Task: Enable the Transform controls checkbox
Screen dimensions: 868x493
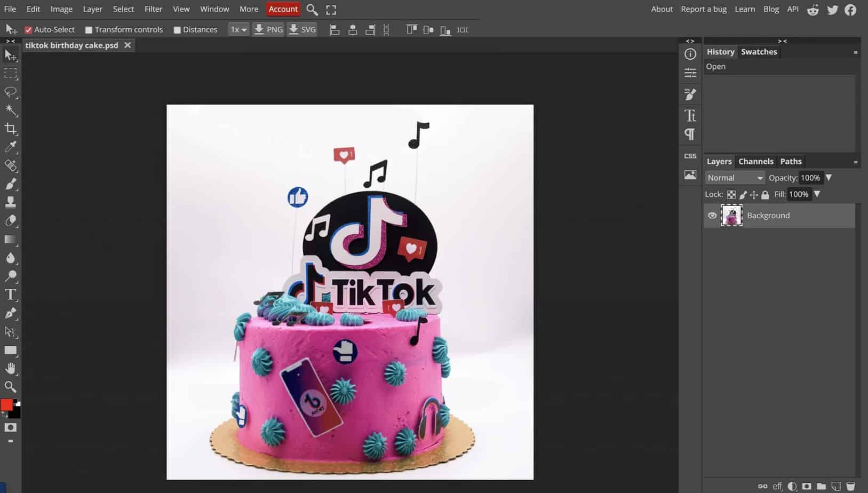Action: click(x=89, y=30)
